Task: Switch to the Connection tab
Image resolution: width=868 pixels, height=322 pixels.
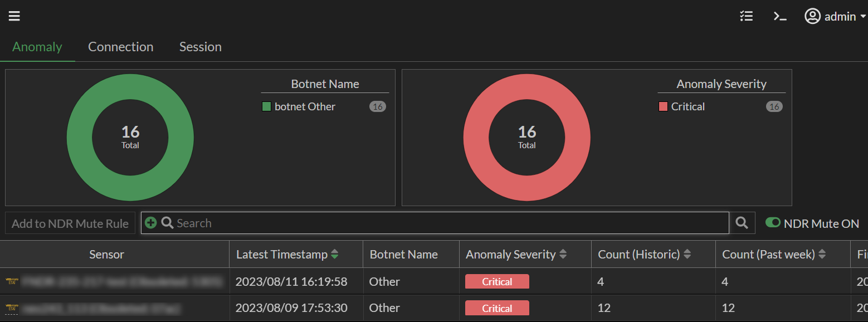Action: [120, 47]
